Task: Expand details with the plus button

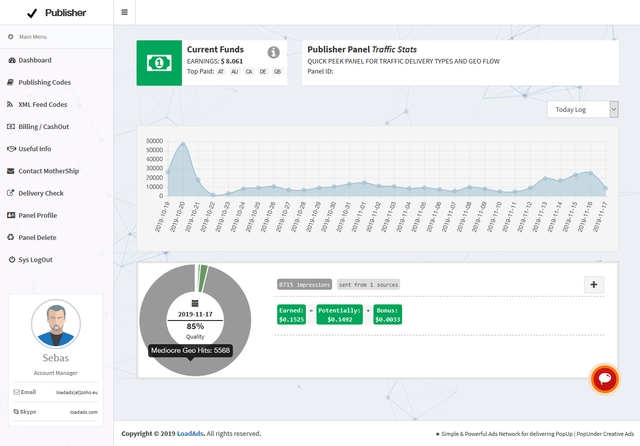Action: tap(594, 285)
